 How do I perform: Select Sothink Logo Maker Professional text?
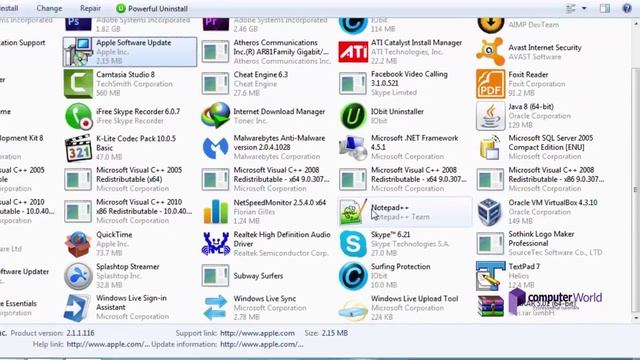click(541, 239)
